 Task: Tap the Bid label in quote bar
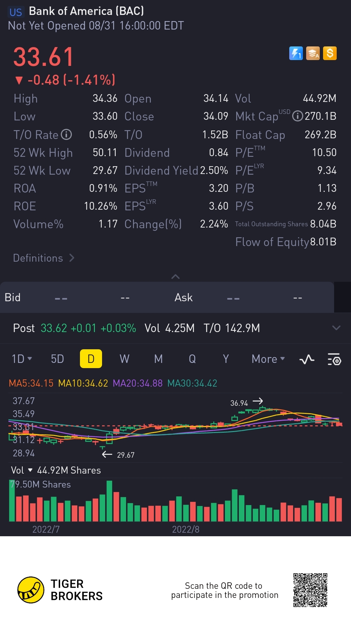tap(13, 297)
